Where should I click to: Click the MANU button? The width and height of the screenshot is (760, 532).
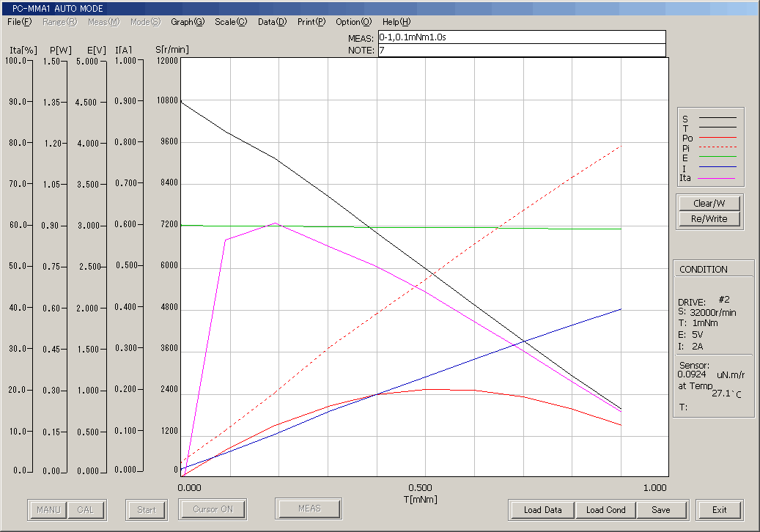[x=48, y=510]
